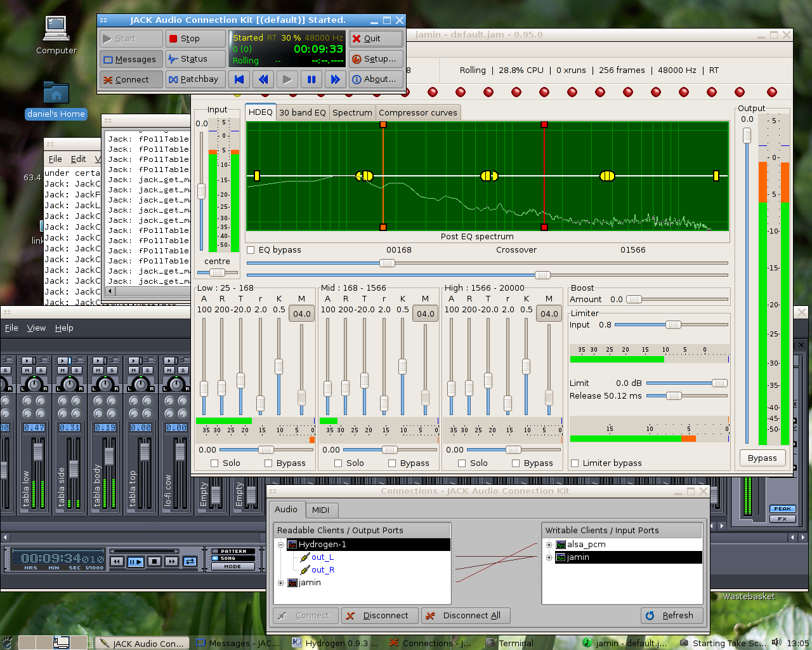Expand the alsa_pcm input ports node
The height and width of the screenshot is (650, 812).
point(549,545)
